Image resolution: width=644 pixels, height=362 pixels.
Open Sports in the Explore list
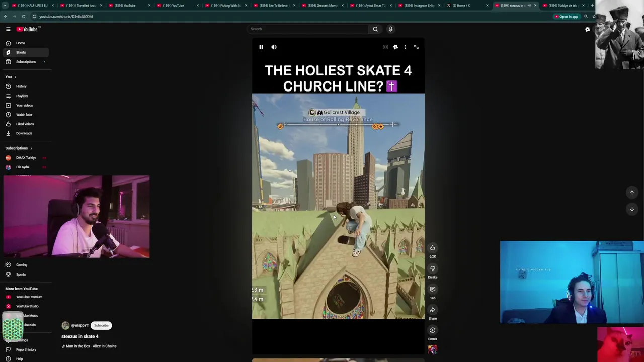click(x=25, y=274)
